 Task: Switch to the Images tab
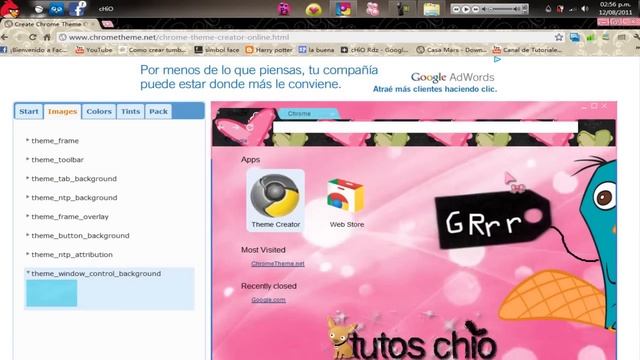[62, 111]
